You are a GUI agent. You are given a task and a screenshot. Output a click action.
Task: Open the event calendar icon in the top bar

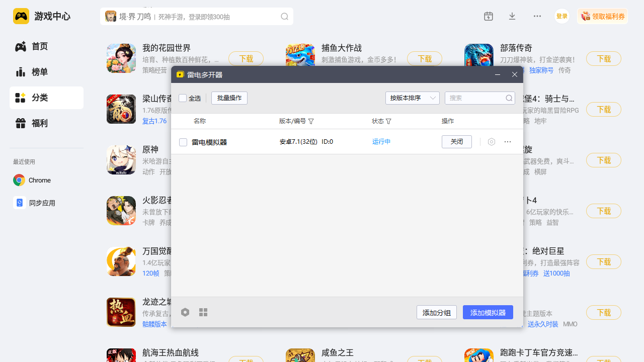coord(488,16)
